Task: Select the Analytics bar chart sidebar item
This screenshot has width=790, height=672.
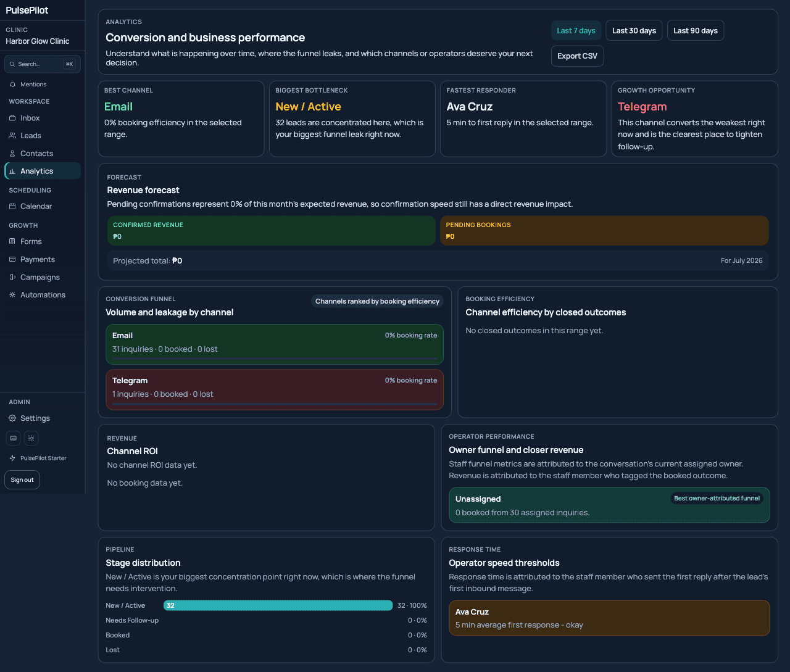Action: tap(43, 171)
